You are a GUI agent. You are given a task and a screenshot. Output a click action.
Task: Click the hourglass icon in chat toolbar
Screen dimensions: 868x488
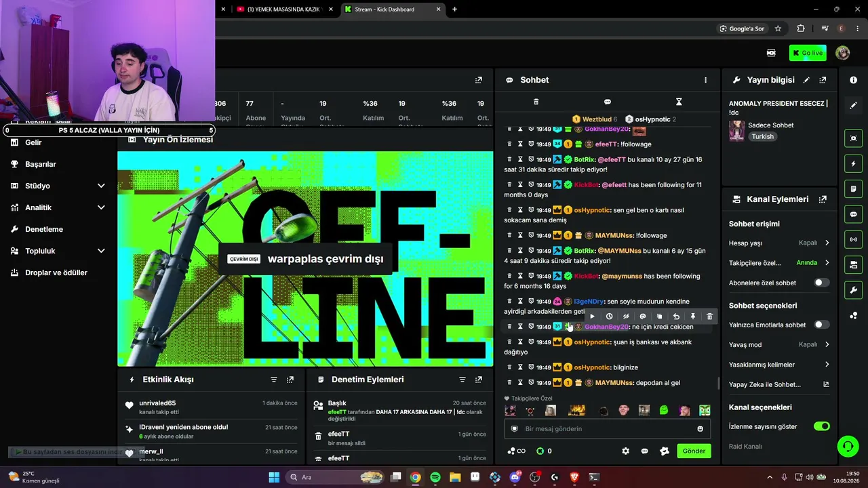679,102
